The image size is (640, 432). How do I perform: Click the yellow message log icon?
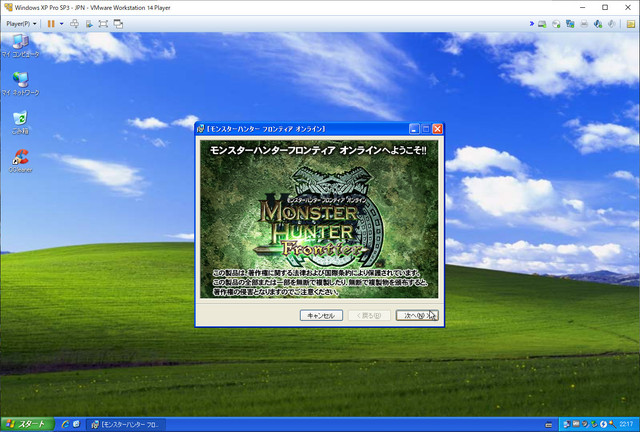click(x=631, y=24)
